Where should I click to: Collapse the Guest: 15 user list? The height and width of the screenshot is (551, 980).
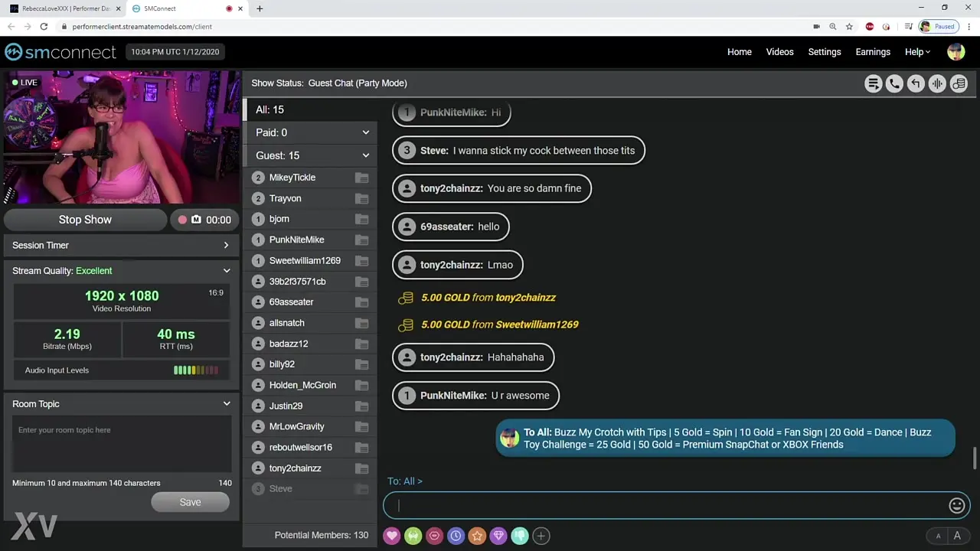point(365,155)
